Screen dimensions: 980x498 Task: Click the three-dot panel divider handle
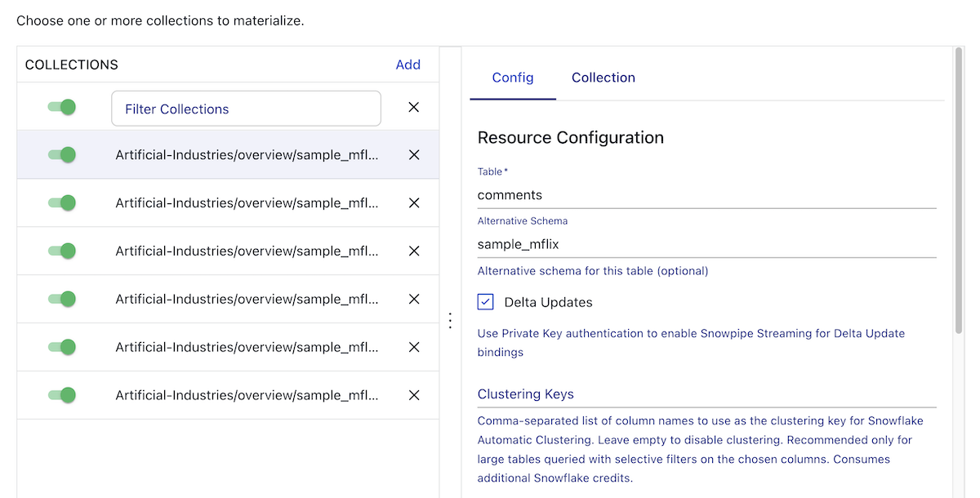point(450,321)
